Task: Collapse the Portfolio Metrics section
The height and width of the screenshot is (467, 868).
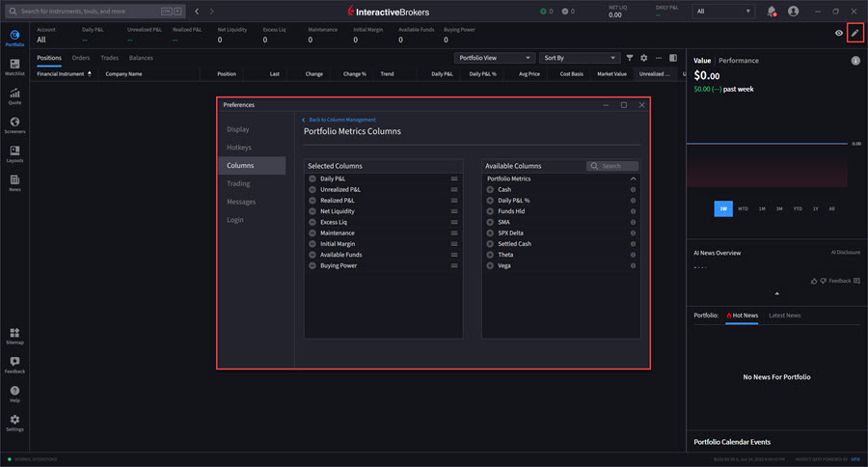Action: [x=634, y=179]
